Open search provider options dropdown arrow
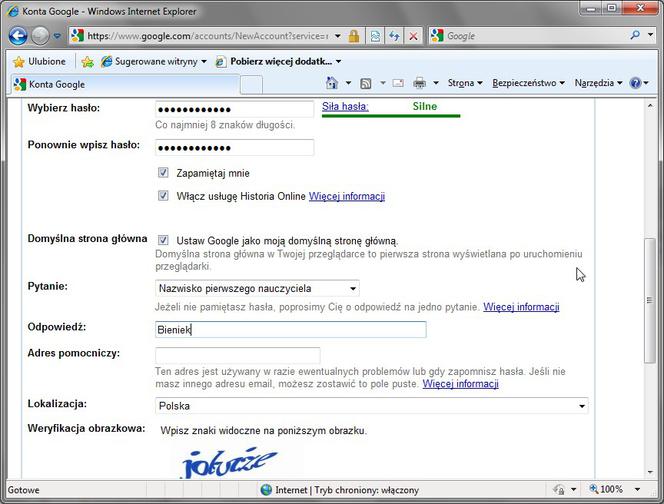 tap(650, 36)
